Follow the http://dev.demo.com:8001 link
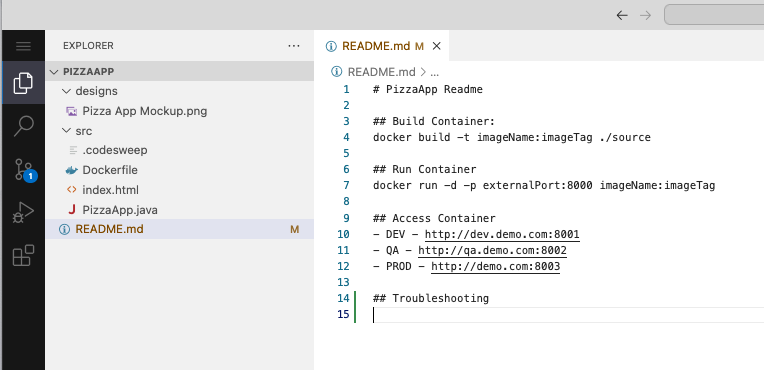The height and width of the screenshot is (370, 764). [502, 234]
